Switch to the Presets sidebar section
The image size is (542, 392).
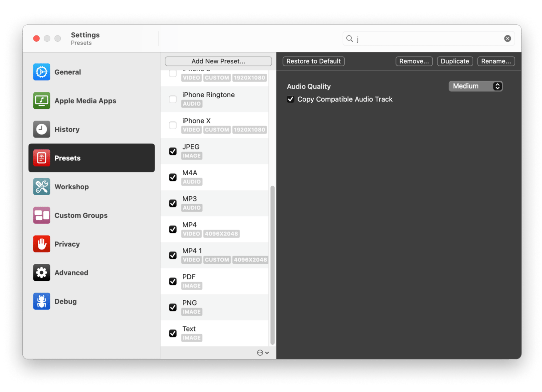tap(92, 158)
